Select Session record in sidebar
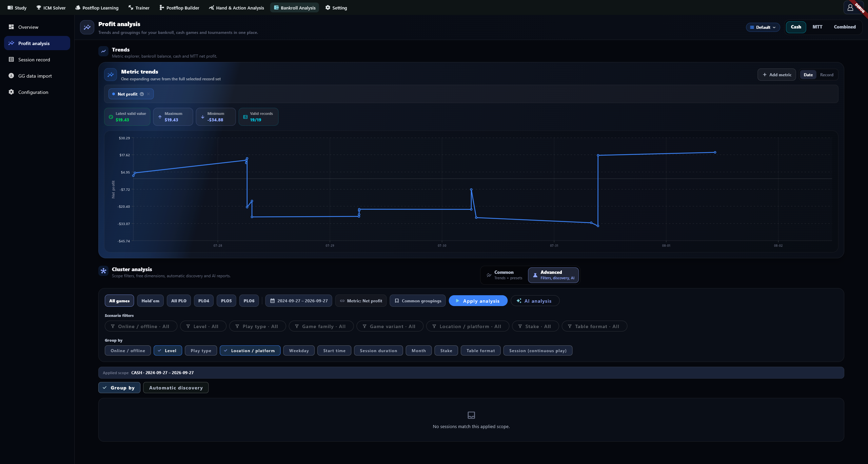This screenshot has width=868, height=464. [x=37, y=60]
